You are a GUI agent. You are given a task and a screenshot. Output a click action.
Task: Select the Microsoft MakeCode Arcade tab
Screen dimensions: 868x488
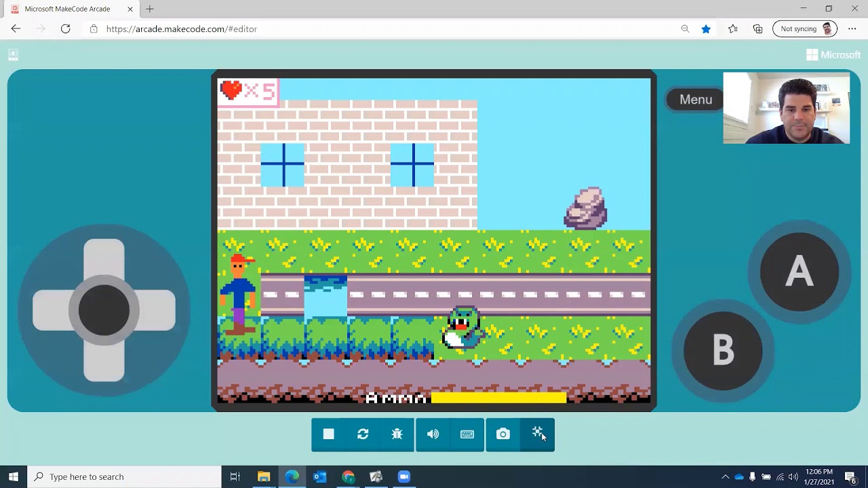[x=71, y=9]
